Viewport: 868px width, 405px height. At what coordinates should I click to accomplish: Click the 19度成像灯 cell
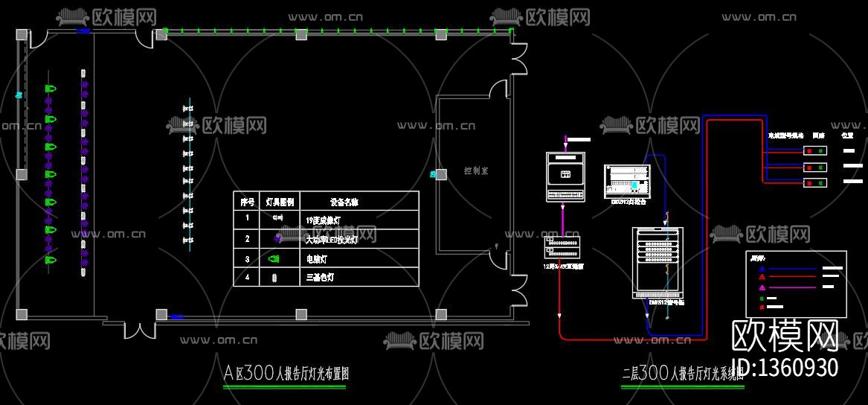(x=324, y=220)
